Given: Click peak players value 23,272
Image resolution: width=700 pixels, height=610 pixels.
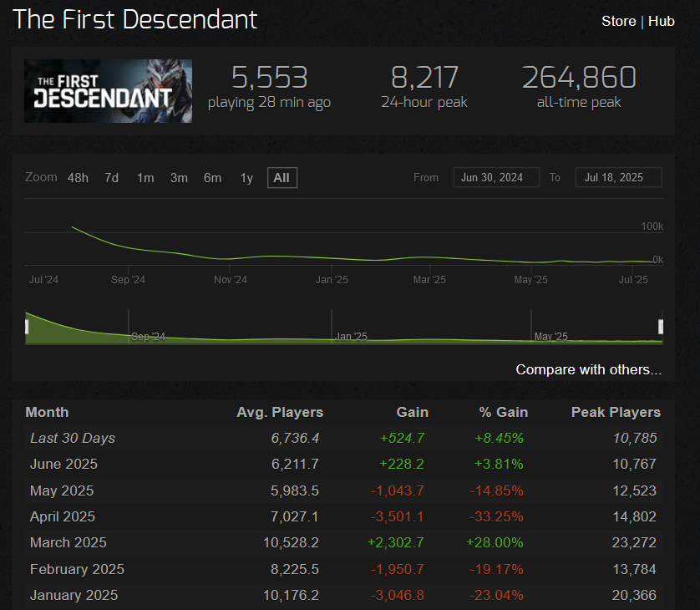Looking at the screenshot, I should click(x=634, y=542).
